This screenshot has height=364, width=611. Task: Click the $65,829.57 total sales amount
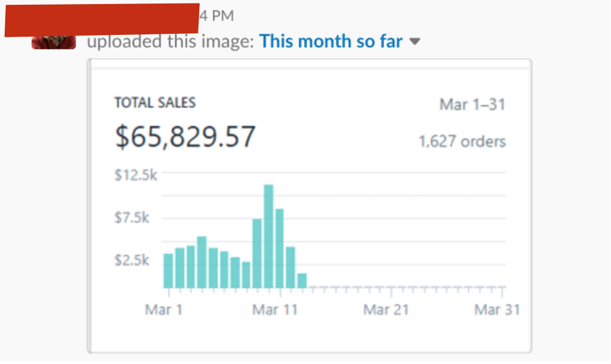click(x=185, y=137)
